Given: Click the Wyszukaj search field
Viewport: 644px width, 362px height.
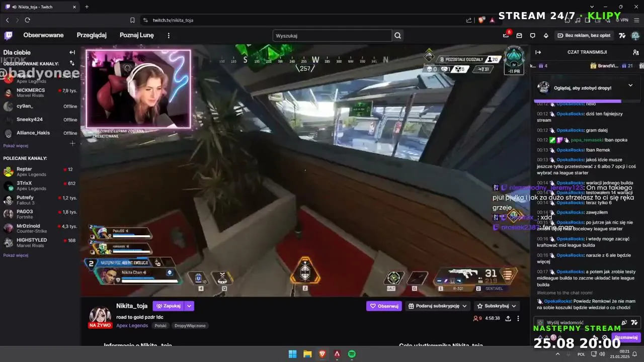Looking at the screenshot, I should 332,36.
